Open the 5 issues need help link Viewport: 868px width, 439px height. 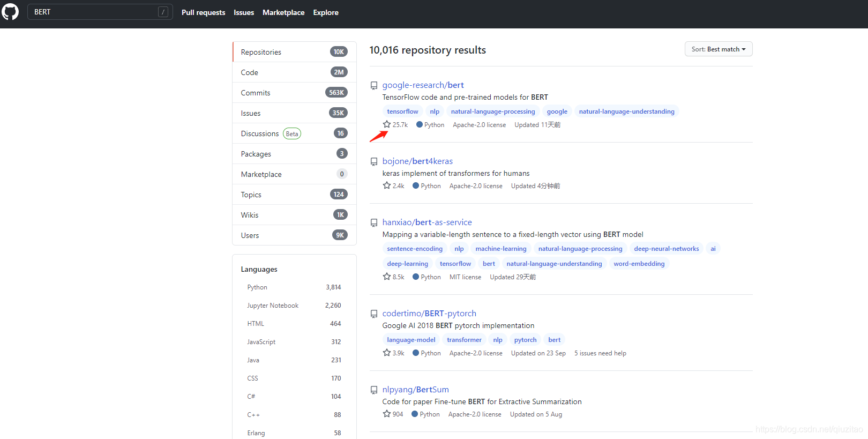[600, 353]
